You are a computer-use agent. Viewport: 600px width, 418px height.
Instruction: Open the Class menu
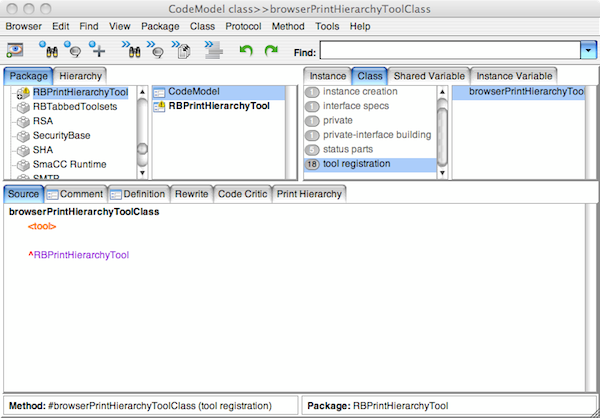coord(202,26)
